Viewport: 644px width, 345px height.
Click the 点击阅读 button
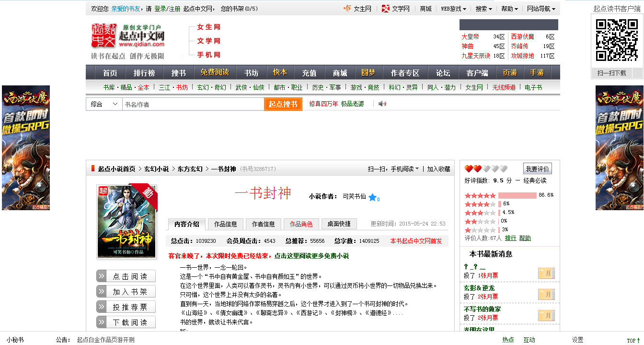pos(126,276)
